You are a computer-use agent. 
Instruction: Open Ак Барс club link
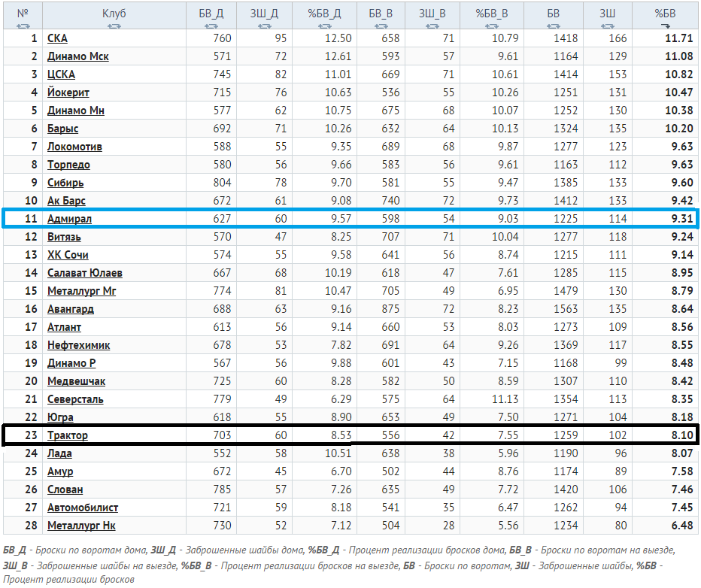[67, 201]
